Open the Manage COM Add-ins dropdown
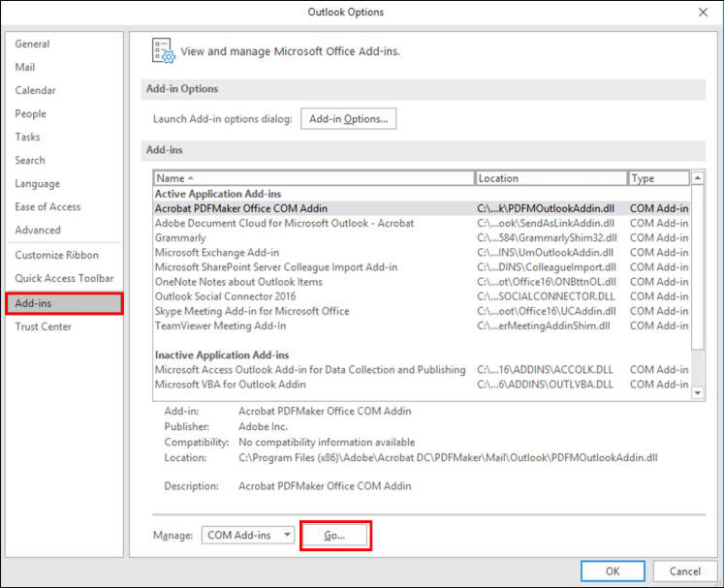The height and width of the screenshot is (588, 724). tap(248, 536)
